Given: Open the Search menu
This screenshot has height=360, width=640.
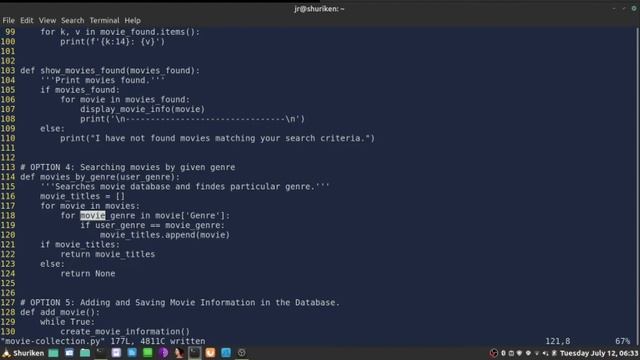Looking at the screenshot, I should tap(73, 20).
